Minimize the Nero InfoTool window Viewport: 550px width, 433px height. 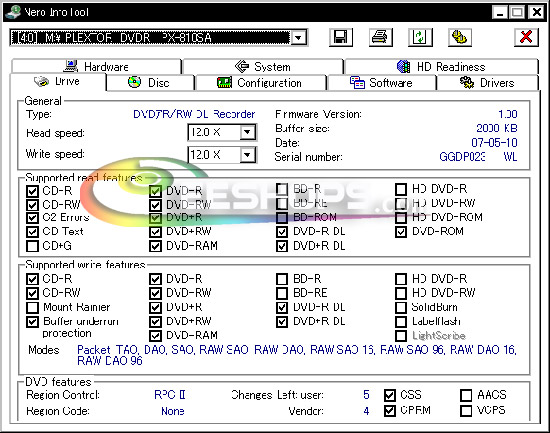click(x=500, y=12)
